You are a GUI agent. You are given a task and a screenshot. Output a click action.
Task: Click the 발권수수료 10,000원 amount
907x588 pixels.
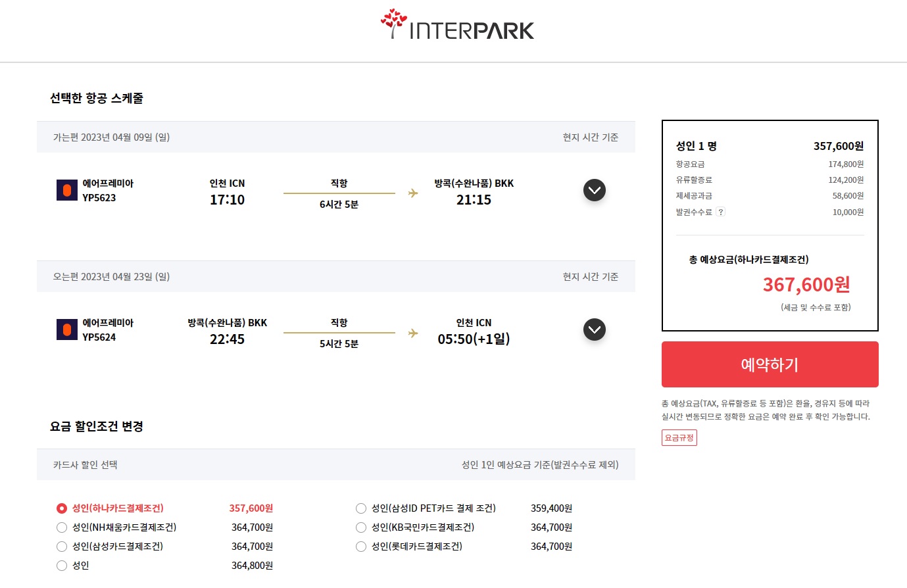[x=848, y=212]
